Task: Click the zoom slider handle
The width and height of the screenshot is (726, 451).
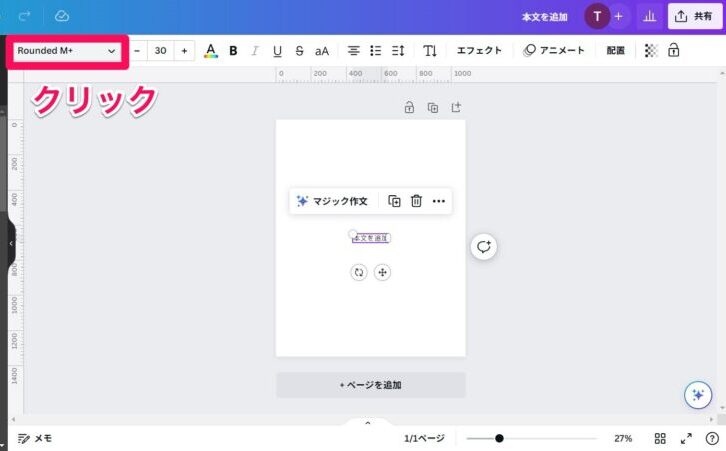Action: [x=499, y=438]
